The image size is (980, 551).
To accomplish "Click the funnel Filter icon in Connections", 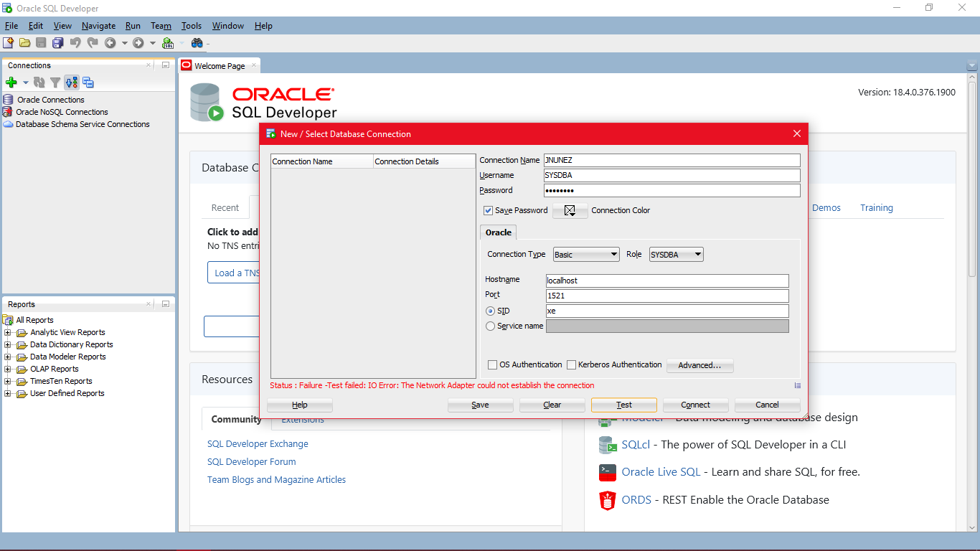I will [55, 83].
